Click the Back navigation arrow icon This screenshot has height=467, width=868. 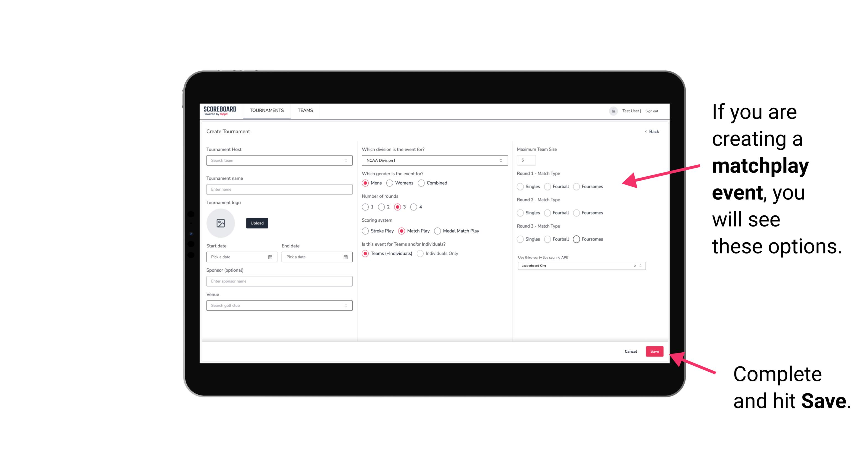click(x=644, y=131)
